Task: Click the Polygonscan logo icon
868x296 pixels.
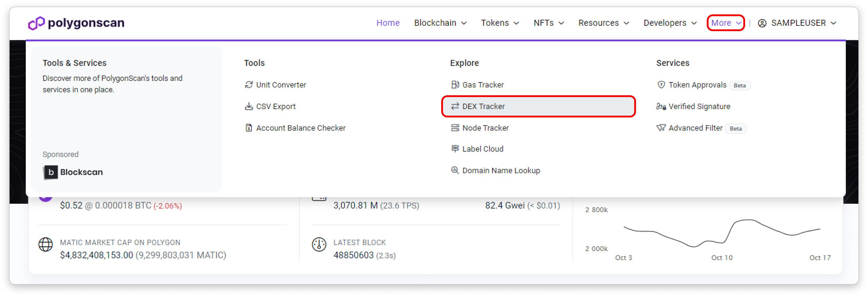Action: tap(36, 23)
